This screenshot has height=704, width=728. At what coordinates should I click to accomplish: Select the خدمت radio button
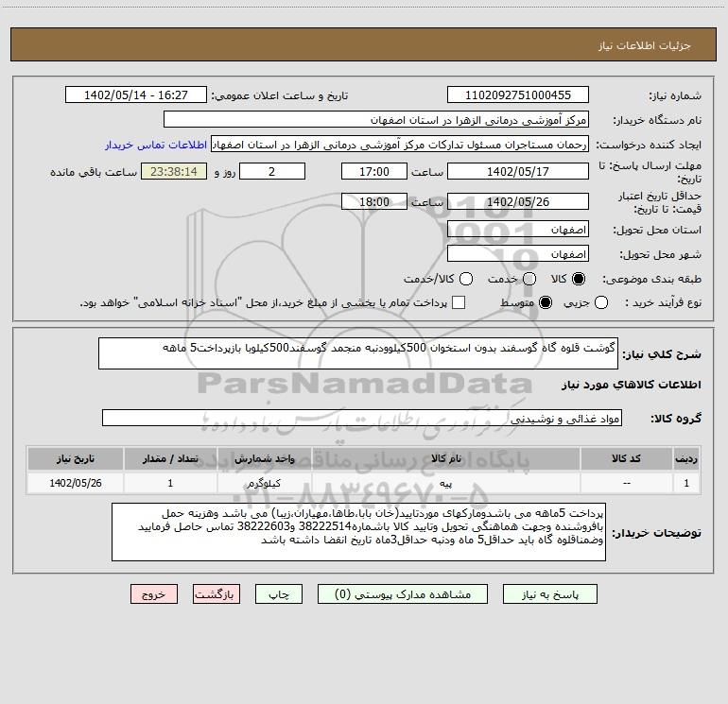(x=529, y=279)
